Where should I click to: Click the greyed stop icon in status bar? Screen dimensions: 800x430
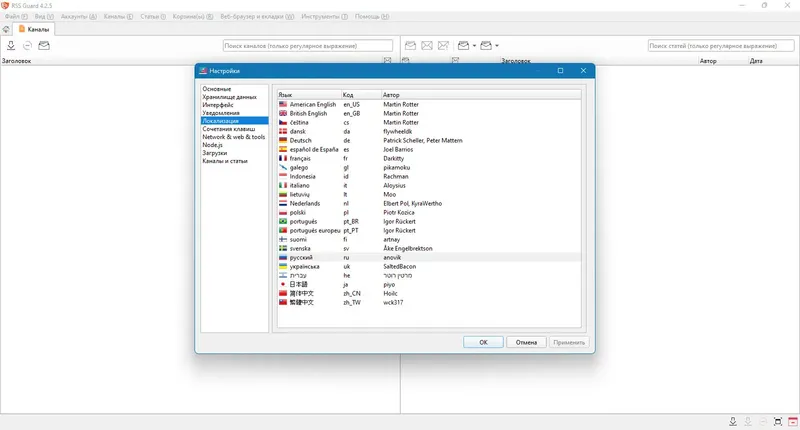click(x=763, y=421)
